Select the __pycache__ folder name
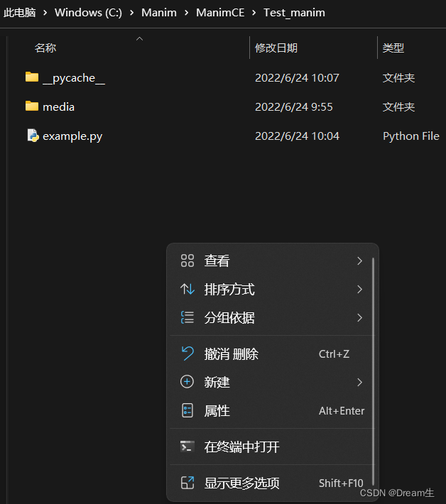Screen dimensions: 446x504 [x=74, y=78]
